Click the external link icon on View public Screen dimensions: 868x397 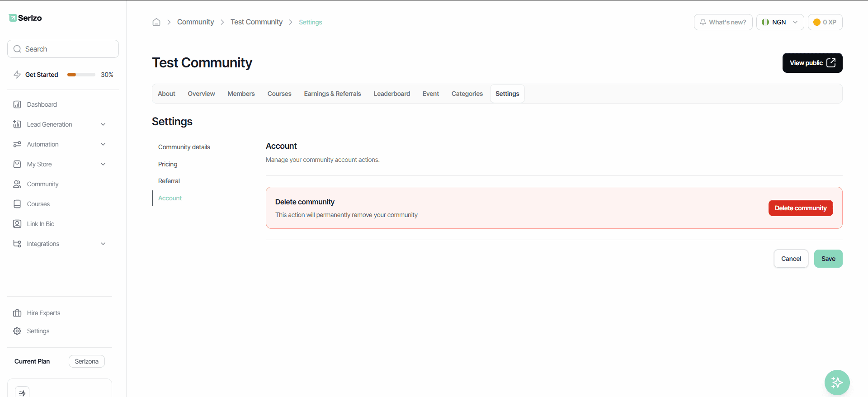tap(831, 63)
